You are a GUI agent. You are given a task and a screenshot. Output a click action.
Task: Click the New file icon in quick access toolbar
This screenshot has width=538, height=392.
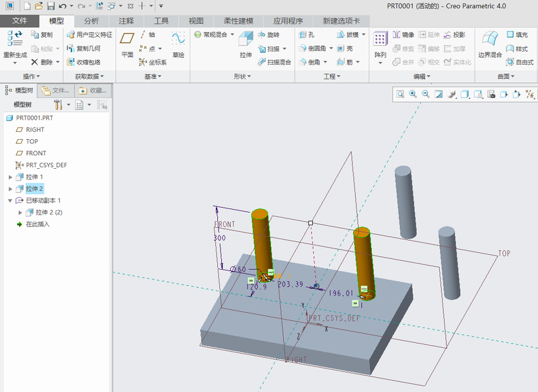point(27,6)
